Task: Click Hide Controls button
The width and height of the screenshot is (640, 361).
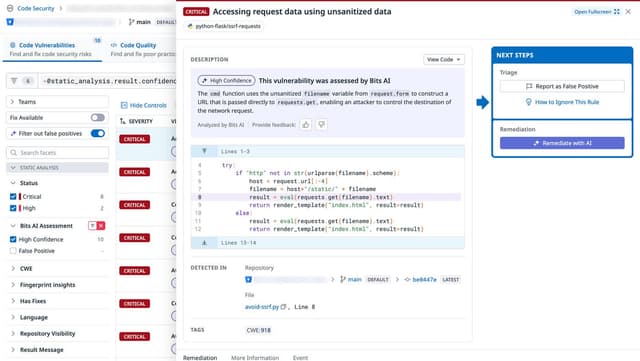Action: [x=144, y=105]
